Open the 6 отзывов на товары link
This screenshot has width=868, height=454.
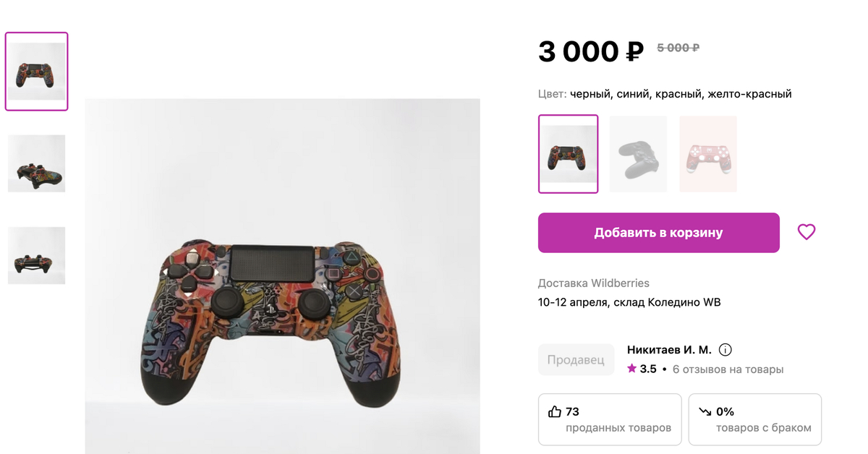[728, 369]
